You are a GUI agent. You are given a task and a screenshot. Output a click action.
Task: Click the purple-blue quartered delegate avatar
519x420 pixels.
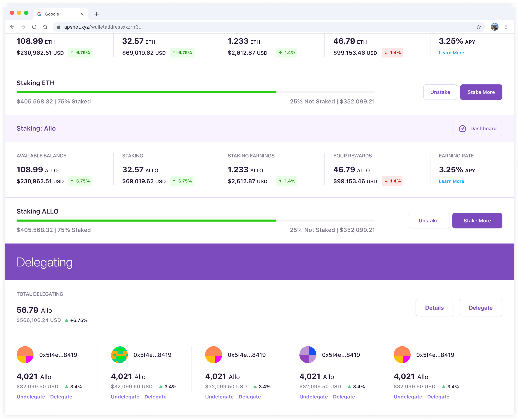308,355
